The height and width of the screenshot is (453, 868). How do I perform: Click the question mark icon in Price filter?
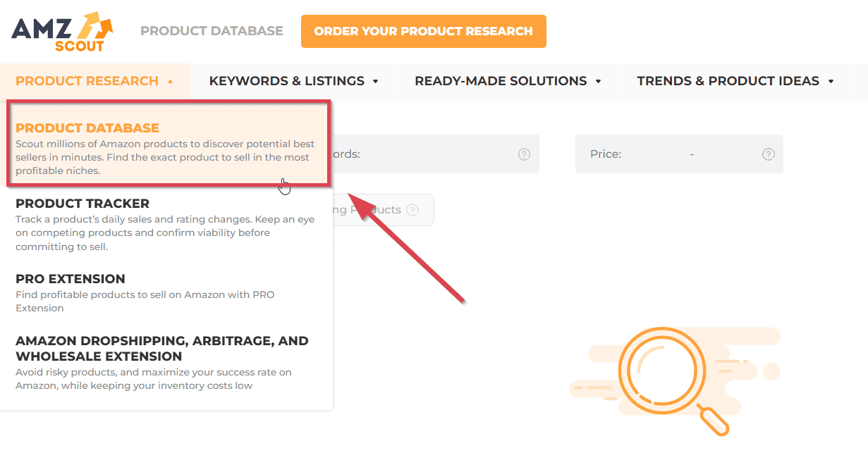tap(769, 154)
